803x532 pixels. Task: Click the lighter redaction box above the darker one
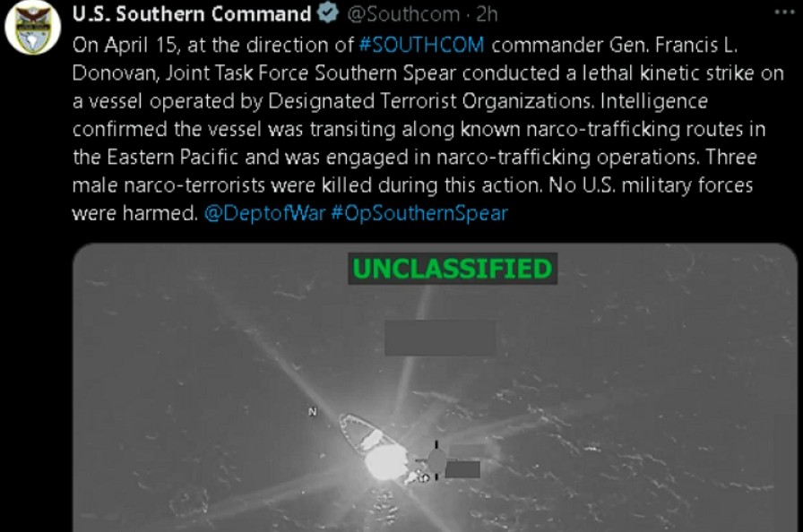(467, 451)
